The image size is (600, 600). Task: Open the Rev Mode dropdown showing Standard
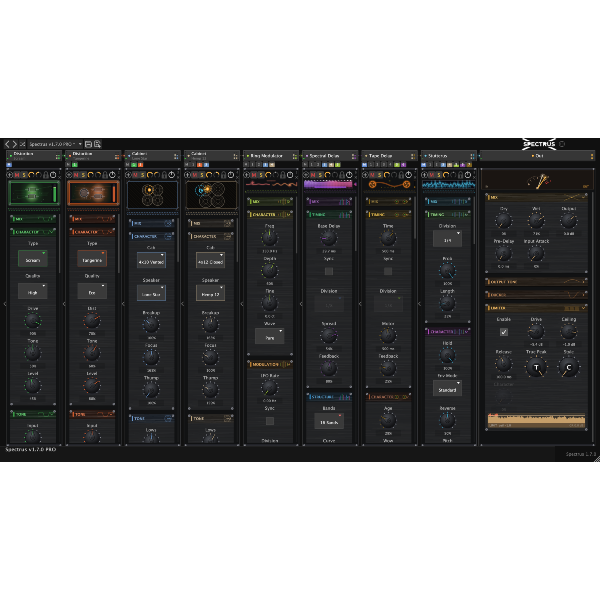click(x=447, y=388)
